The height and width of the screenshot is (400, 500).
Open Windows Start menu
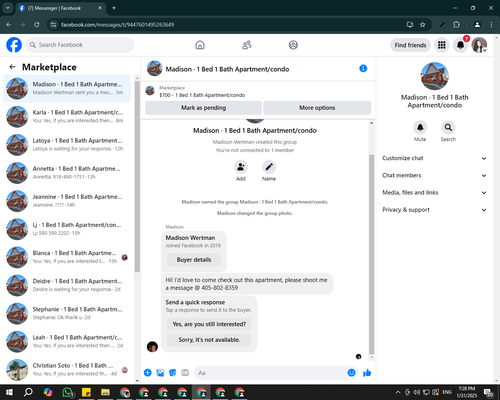tap(9, 392)
